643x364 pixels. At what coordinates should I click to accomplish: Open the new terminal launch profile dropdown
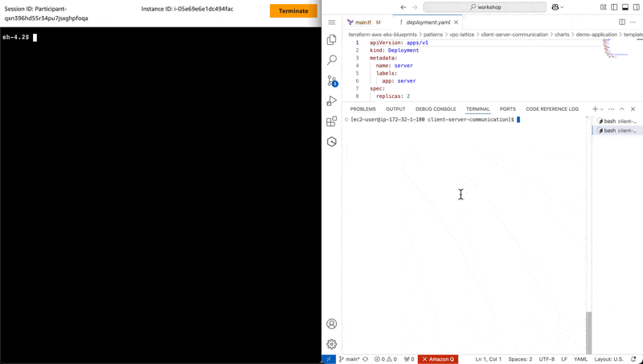pyautogui.click(x=601, y=109)
